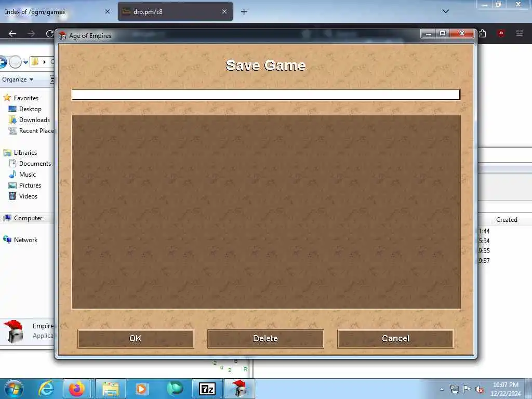Open the Windows Start menu
The image size is (532, 399).
[14, 389]
